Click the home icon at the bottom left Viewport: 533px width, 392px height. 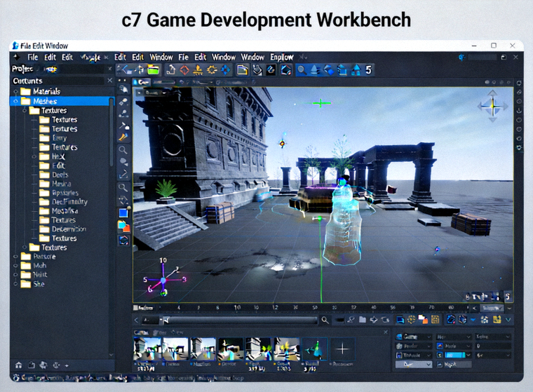(x=19, y=365)
